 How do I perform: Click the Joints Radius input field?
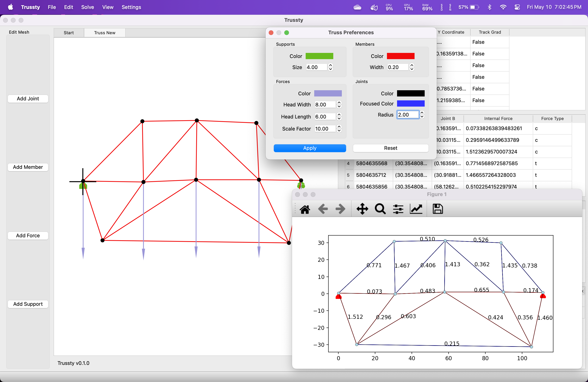coord(408,115)
